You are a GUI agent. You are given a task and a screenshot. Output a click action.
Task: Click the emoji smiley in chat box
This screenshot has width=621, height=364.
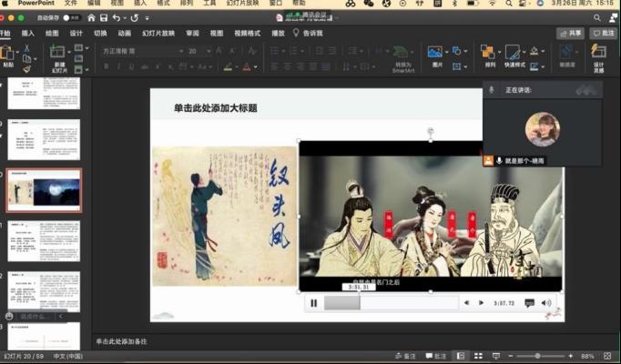9,317
